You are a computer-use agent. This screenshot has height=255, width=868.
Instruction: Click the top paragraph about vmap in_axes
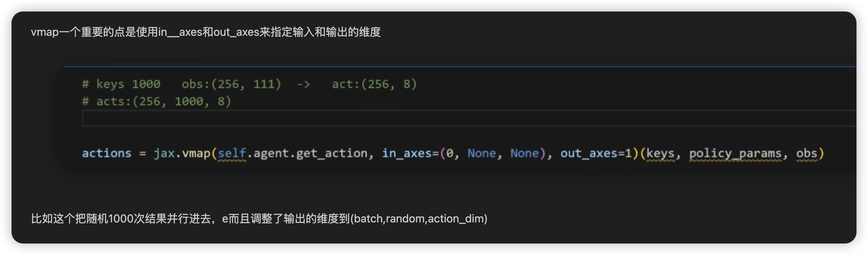tap(206, 32)
